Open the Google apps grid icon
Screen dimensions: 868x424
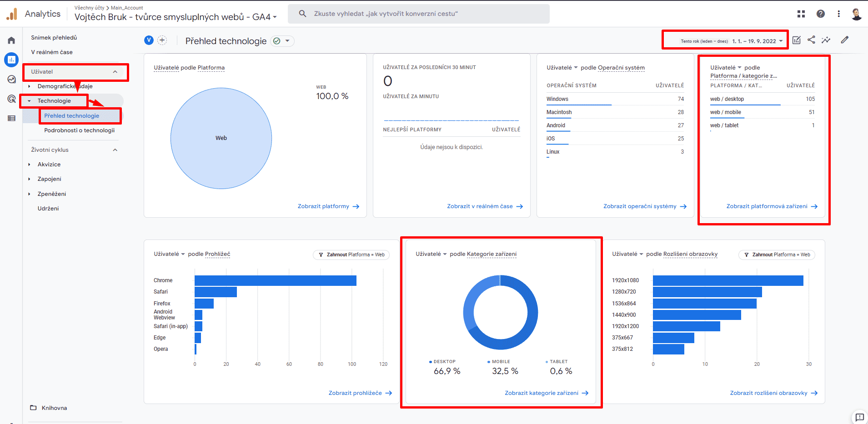click(x=801, y=14)
